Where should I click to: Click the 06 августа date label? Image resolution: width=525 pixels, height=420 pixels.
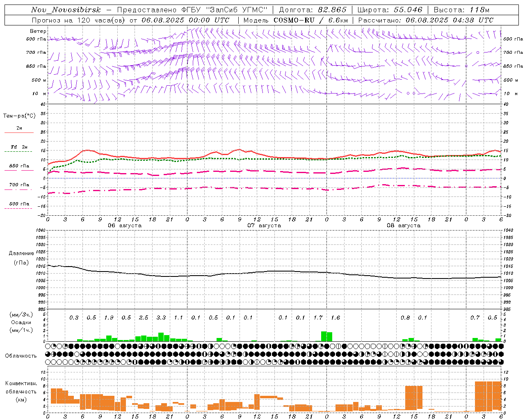[125, 226]
